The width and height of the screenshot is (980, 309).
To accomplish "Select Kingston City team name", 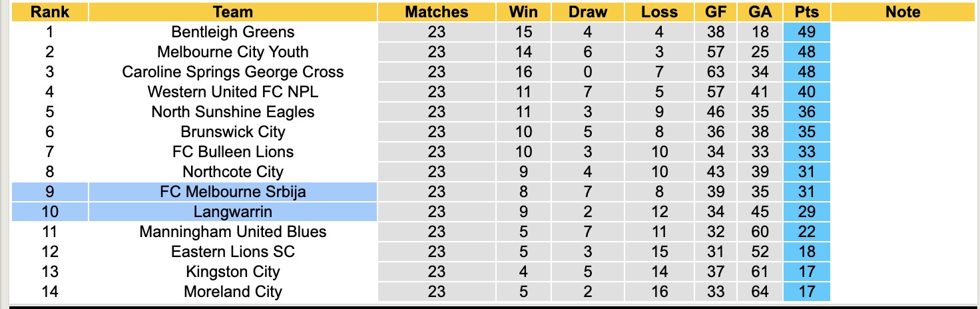I will 232,272.
